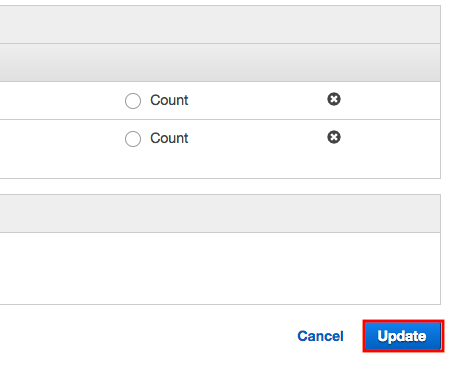Image resolution: width=459 pixels, height=376 pixels.
Task: Remove the second rule with its X icon
Action: 334,137
